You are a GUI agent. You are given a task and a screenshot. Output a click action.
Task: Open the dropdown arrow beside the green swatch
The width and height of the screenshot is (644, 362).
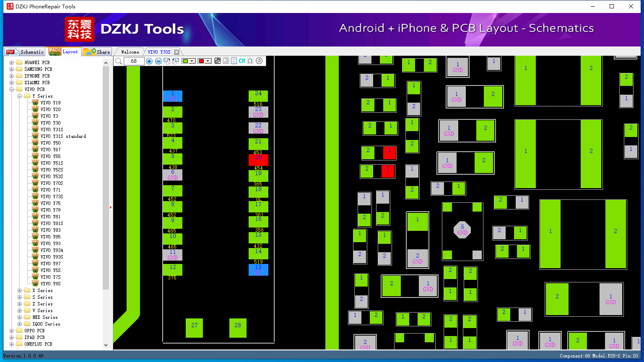[192, 61]
